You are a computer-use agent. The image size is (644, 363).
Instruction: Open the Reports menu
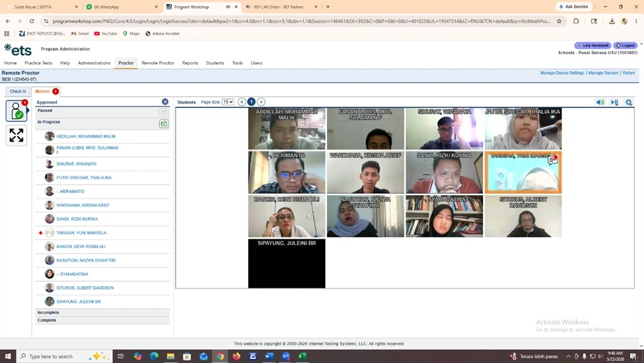[190, 63]
